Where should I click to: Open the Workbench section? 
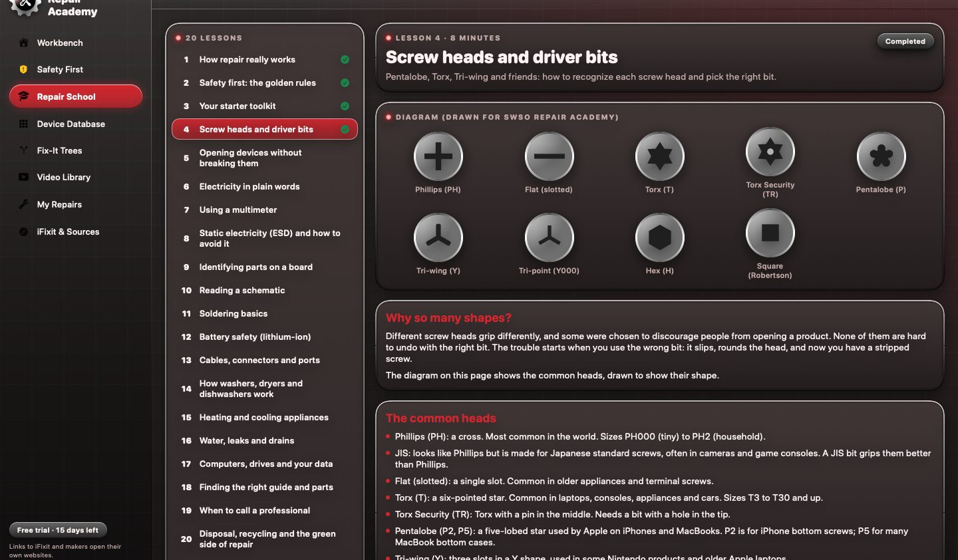point(76,43)
